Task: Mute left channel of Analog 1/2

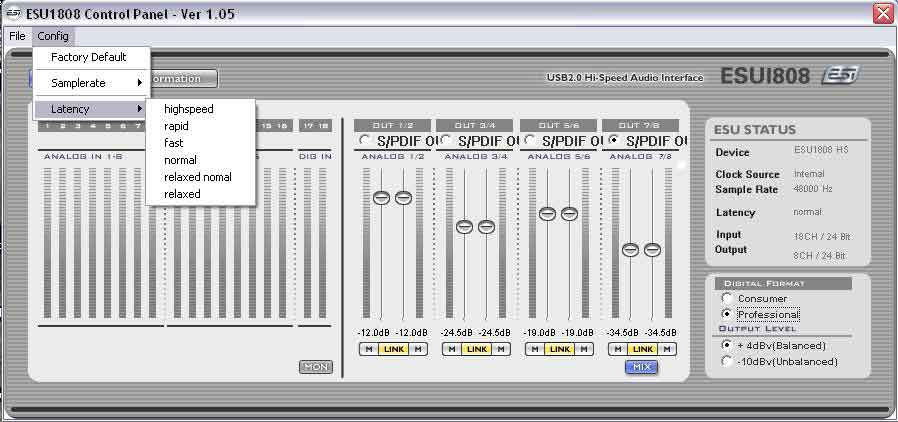Action: pyautogui.click(x=369, y=349)
